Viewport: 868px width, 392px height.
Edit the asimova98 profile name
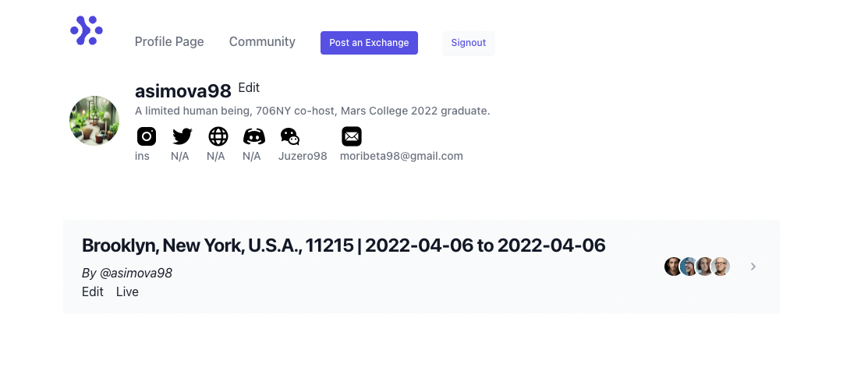click(249, 88)
